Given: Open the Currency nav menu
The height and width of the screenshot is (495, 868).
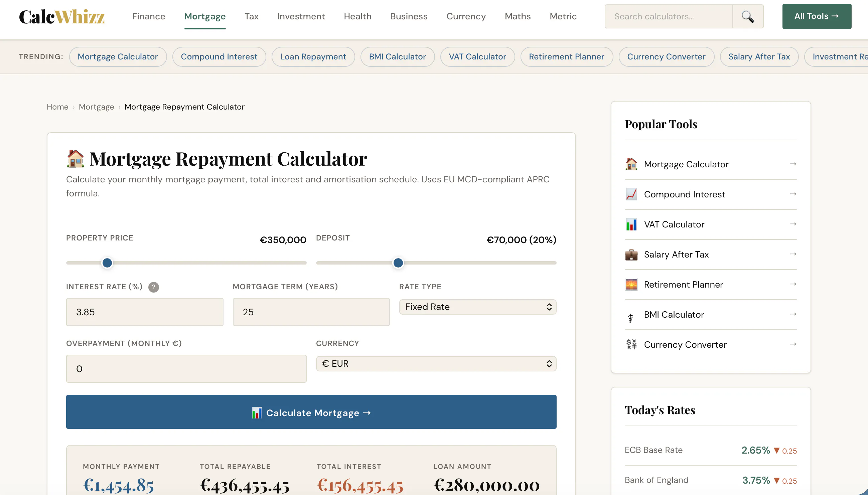Looking at the screenshot, I should pos(466,16).
